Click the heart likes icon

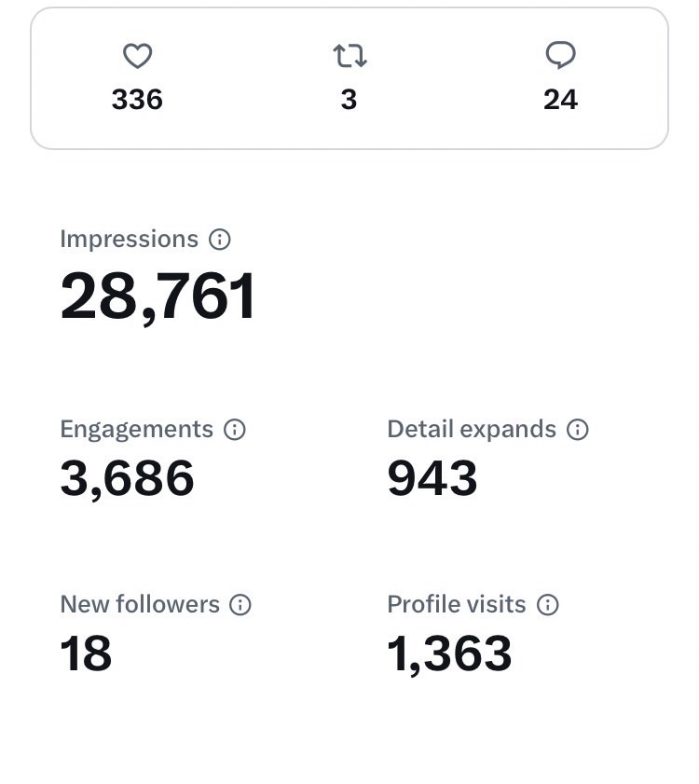(137, 57)
